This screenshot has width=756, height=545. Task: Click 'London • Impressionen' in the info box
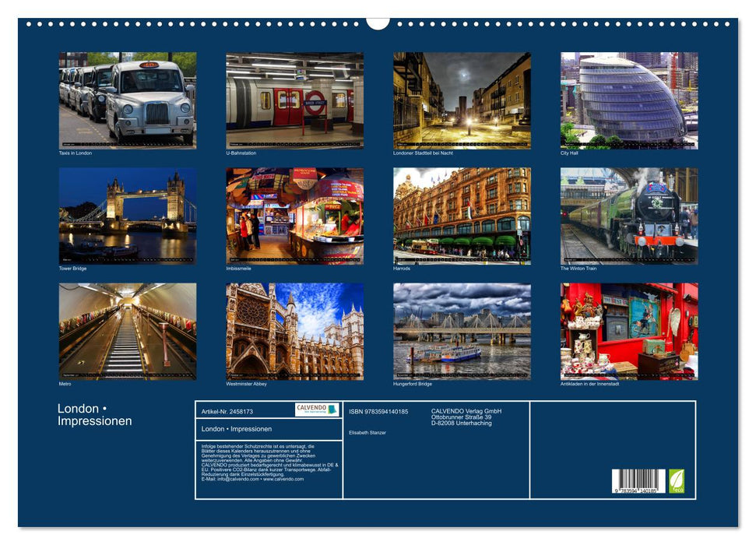tap(237, 429)
